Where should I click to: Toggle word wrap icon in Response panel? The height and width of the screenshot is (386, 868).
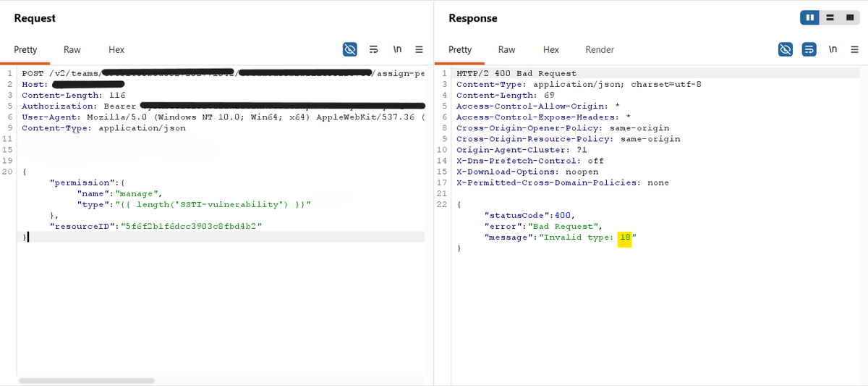(809, 49)
